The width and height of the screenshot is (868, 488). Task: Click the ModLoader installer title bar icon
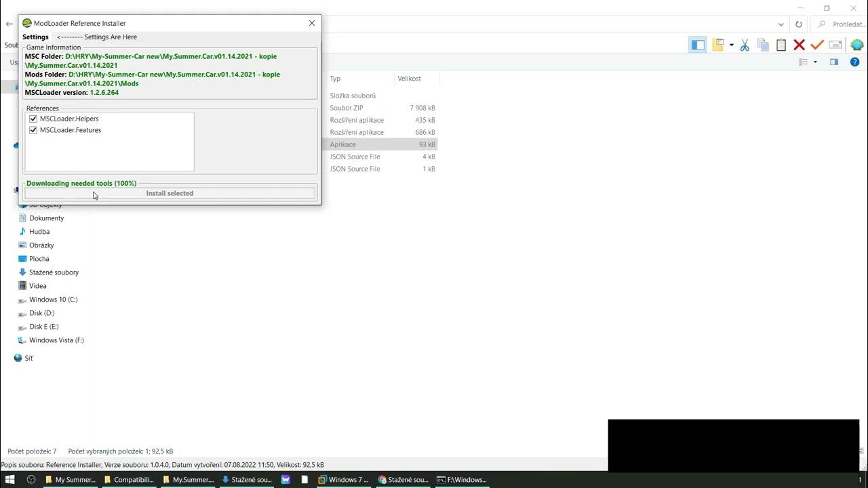(27, 23)
